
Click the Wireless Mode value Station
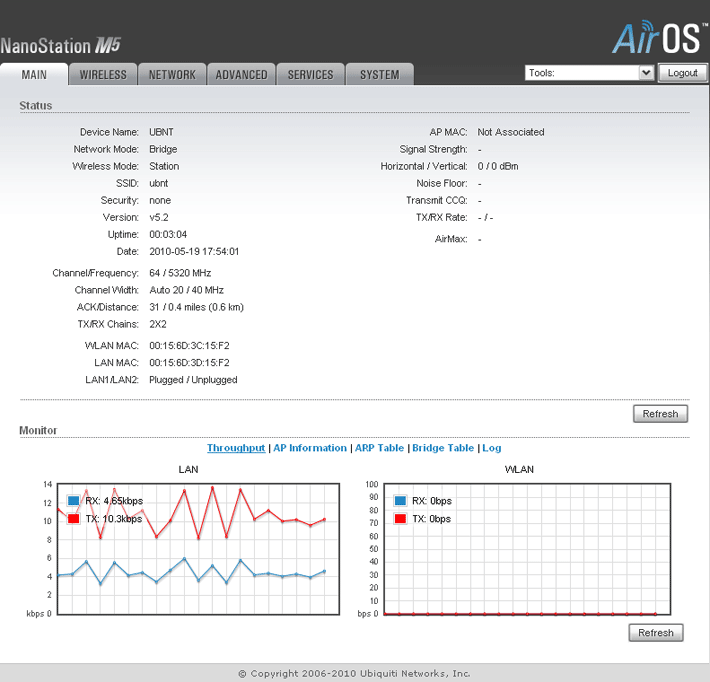click(x=164, y=166)
